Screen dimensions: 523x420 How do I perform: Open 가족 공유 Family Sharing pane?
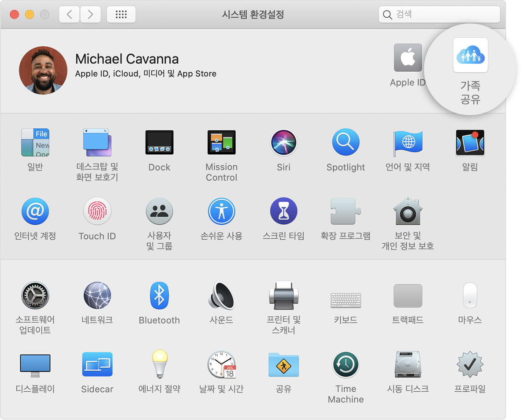470,55
